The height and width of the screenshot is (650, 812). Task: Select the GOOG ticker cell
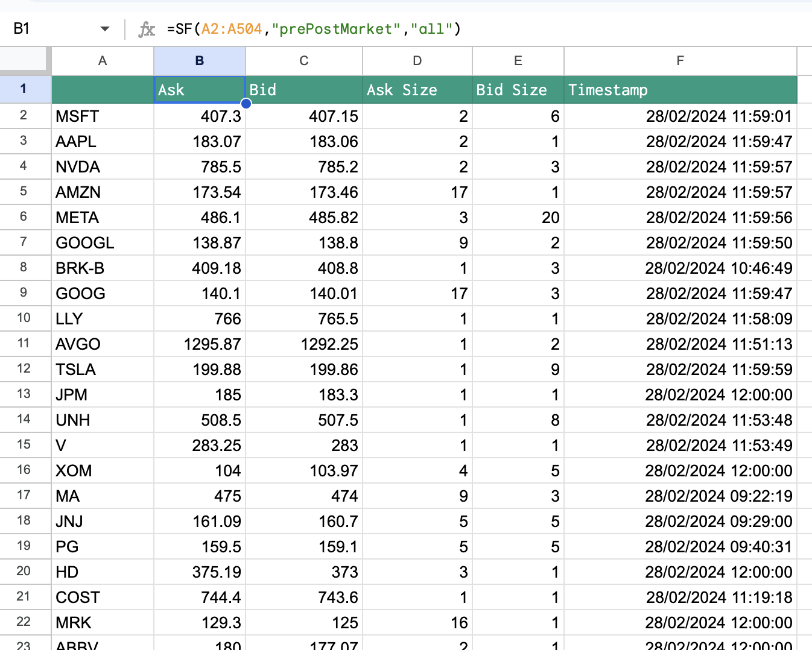[103, 293]
